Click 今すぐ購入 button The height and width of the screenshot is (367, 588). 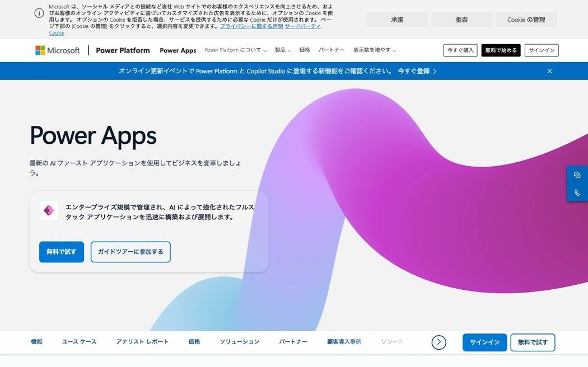[460, 50]
